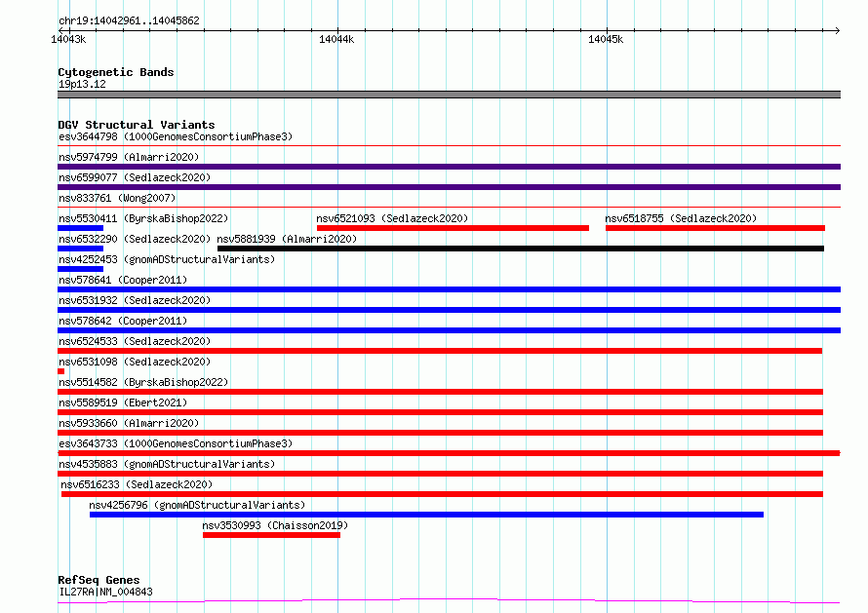
Task: Click the red bar under nsv3530993
Action: (271, 535)
